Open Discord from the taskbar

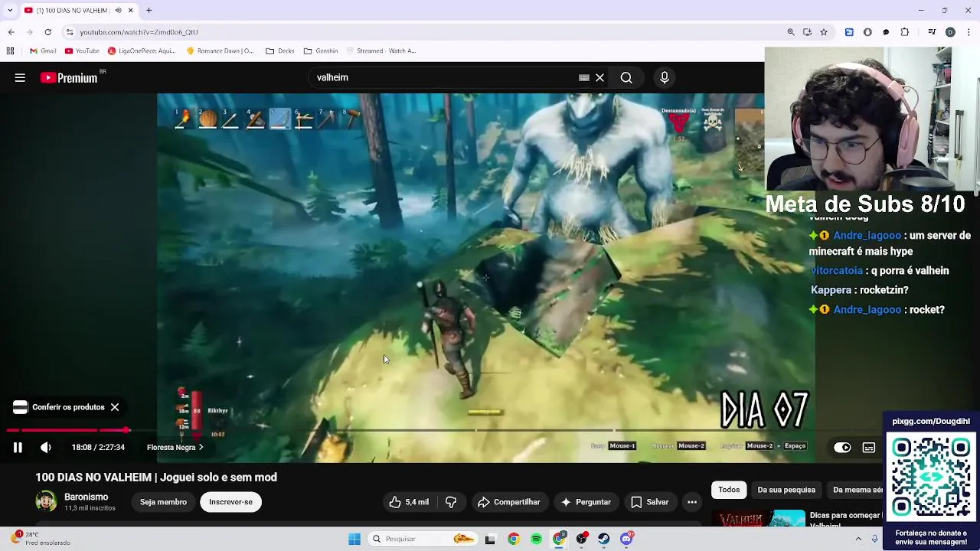point(627,539)
